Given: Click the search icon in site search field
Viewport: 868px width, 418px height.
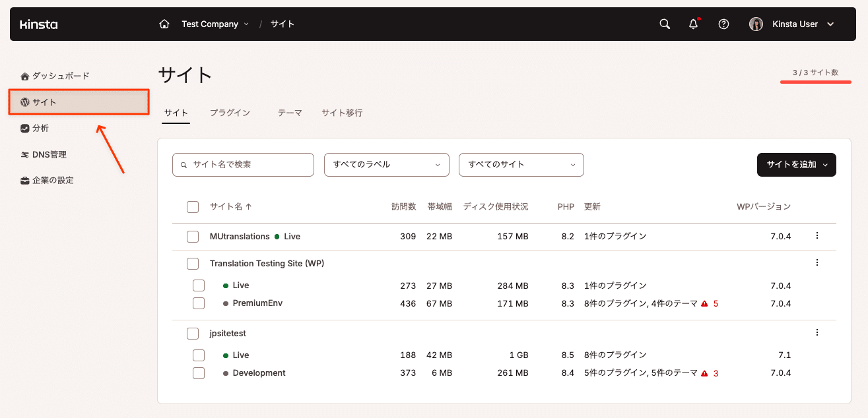Looking at the screenshot, I should 184,165.
